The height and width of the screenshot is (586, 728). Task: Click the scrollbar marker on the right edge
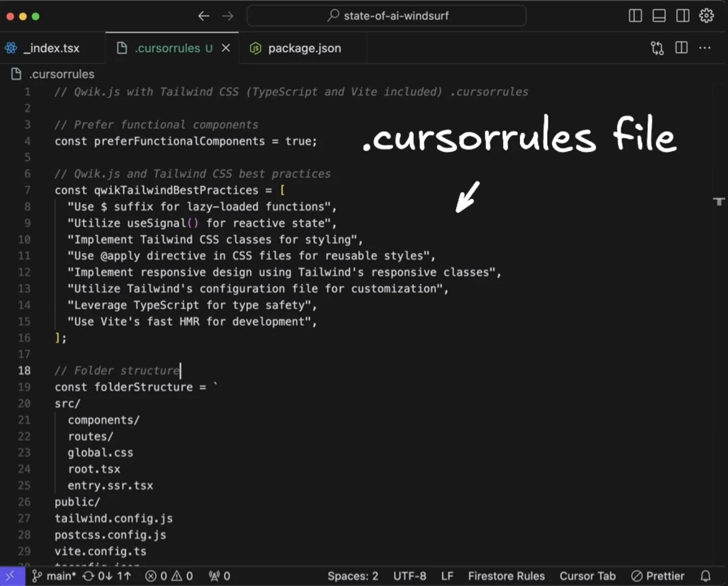(x=719, y=202)
